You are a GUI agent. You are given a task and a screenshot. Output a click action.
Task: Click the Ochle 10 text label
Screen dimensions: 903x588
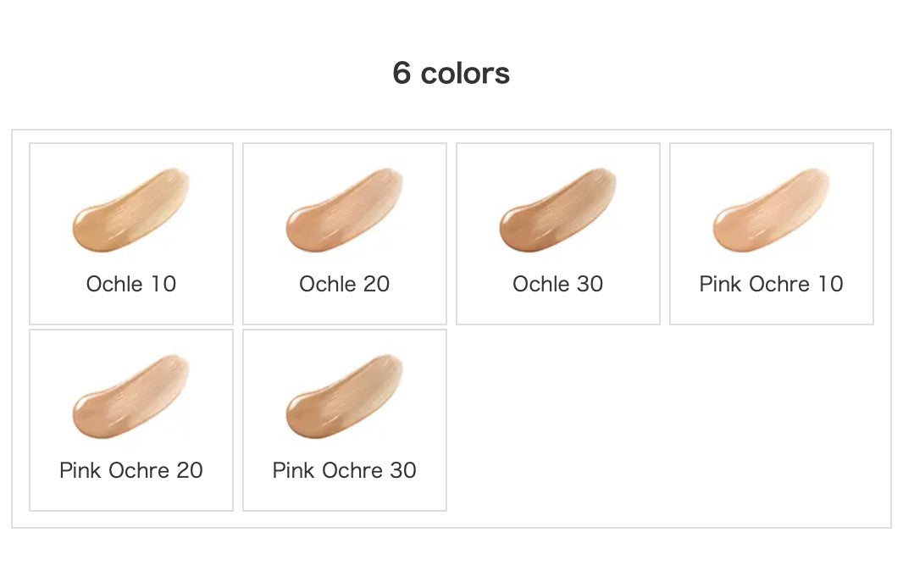[131, 284]
